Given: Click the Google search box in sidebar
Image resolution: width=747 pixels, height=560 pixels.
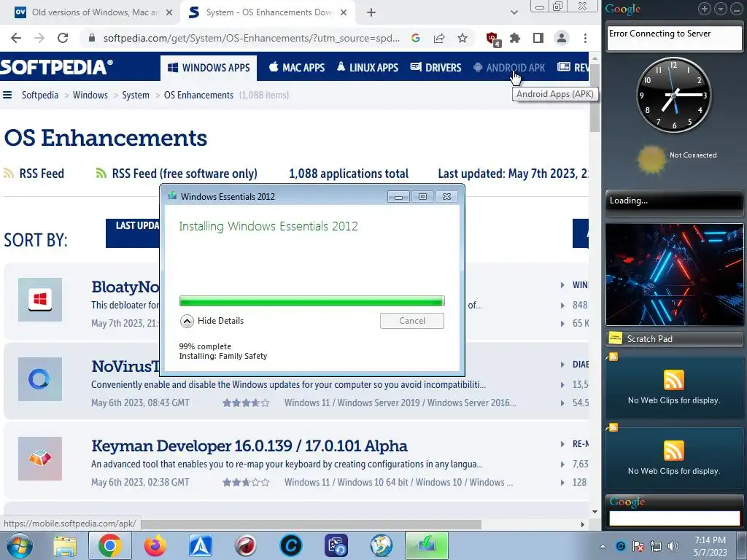Looking at the screenshot, I should pyautogui.click(x=675, y=518).
